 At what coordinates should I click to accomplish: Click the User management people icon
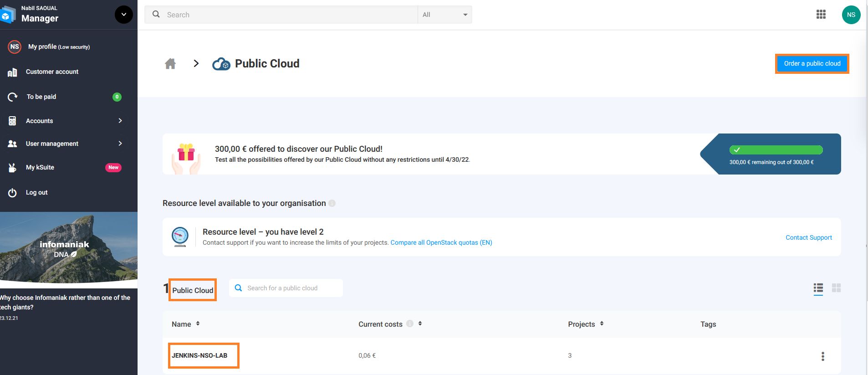pyautogui.click(x=12, y=144)
